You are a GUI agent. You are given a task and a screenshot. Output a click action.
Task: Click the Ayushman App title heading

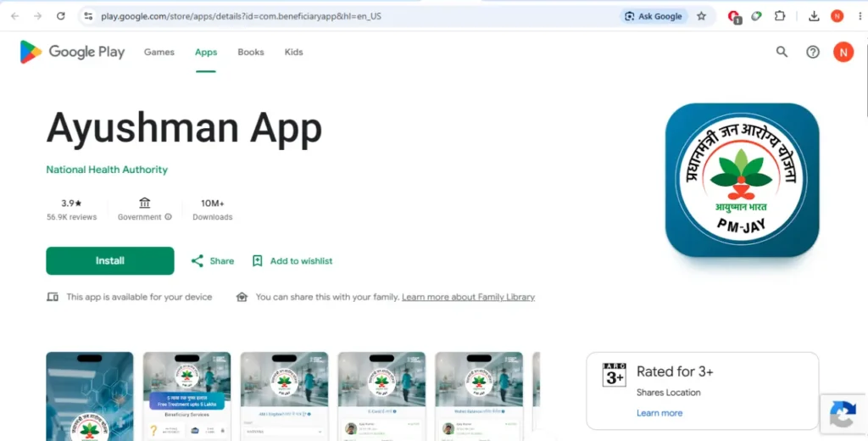coord(184,127)
